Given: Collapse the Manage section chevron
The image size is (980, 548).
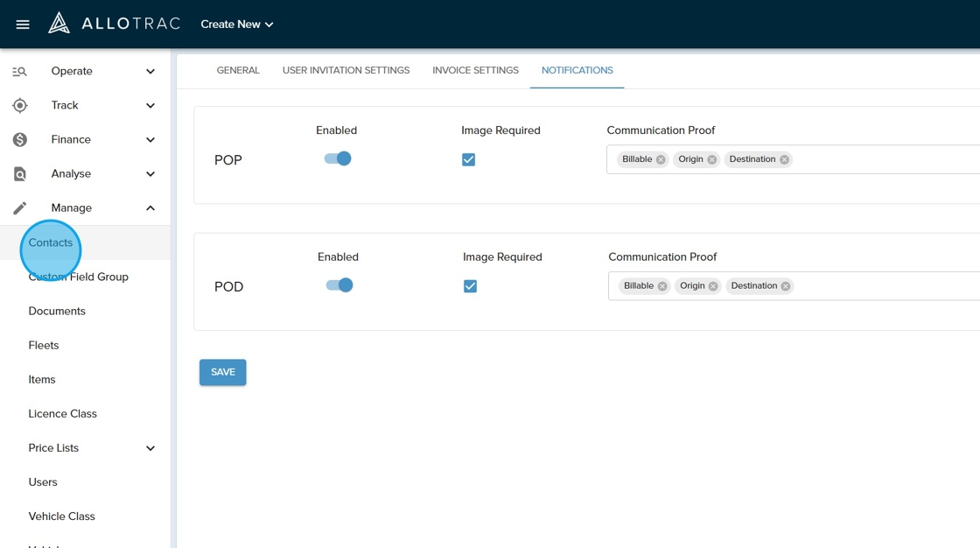Looking at the screenshot, I should 150,208.
